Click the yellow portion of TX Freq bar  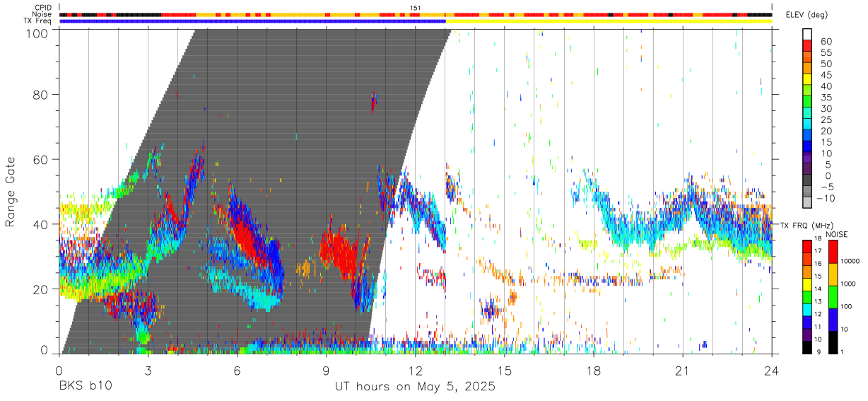tap(609, 21)
